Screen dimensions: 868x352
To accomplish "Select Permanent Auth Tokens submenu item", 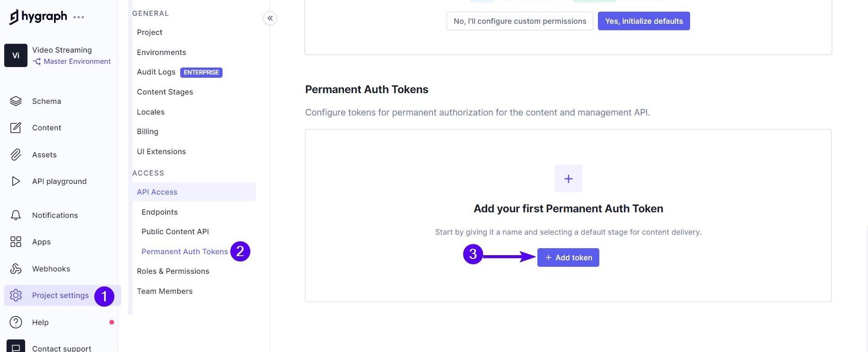I will [184, 251].
